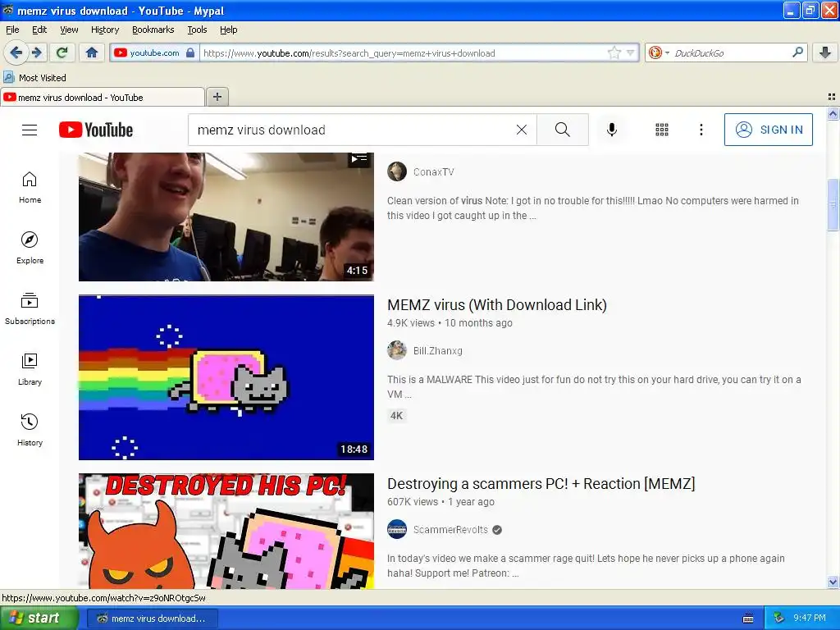Click the URL address field

click(403, 52)
